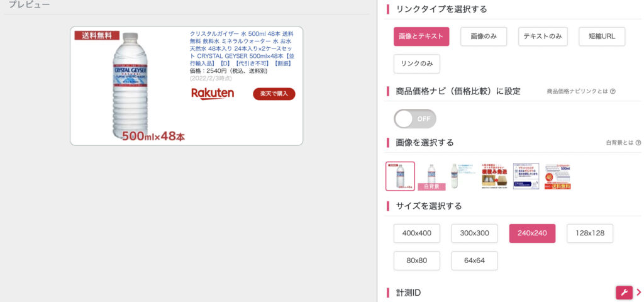Expand 計測ID section with the chevron arrow

pyautogui.click(x=639, y=293)
